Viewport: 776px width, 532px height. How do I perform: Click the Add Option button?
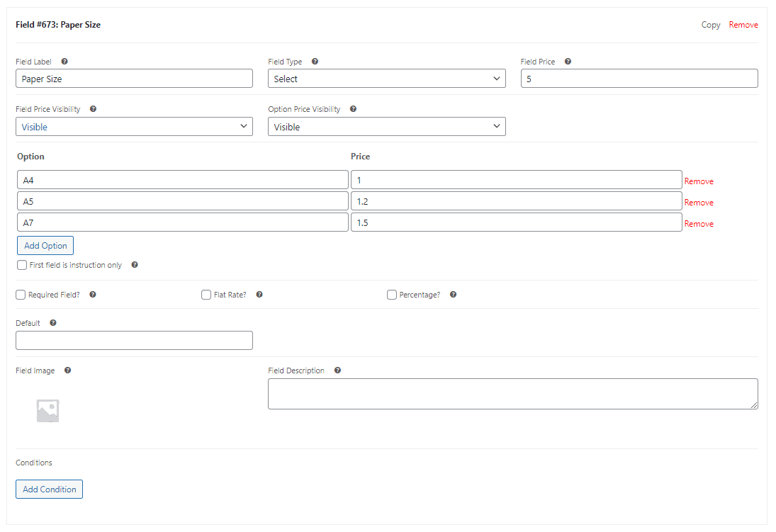45,246
